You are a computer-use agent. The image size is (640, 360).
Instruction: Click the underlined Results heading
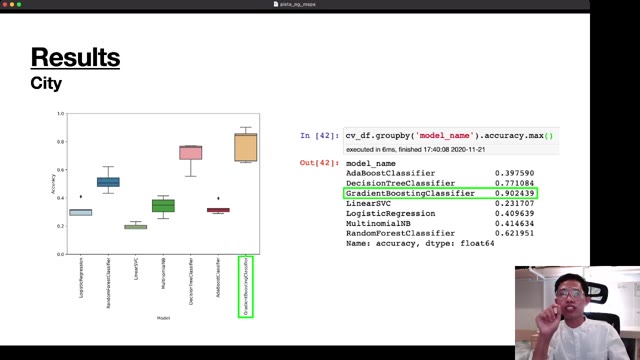tap(75, 57)
